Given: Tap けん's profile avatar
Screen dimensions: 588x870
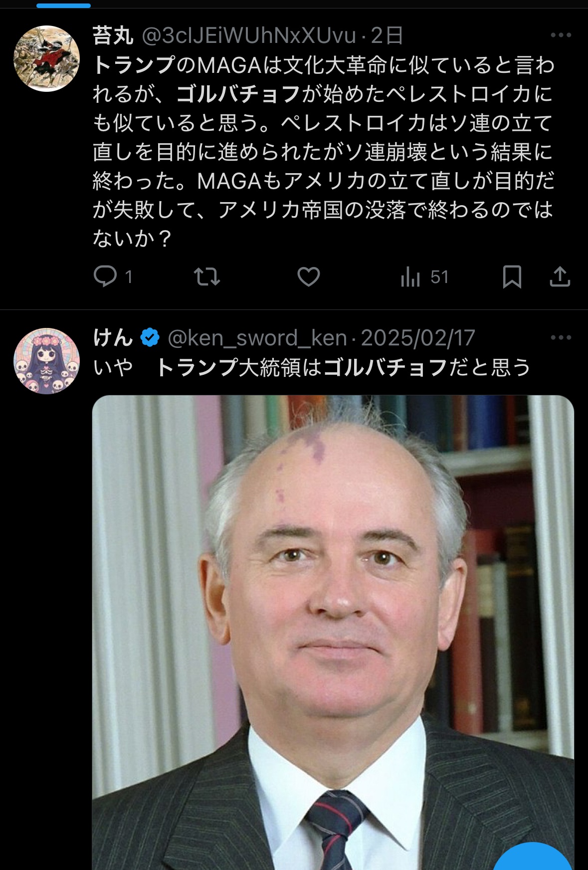Looking at the screenshot, I should 46,361.
